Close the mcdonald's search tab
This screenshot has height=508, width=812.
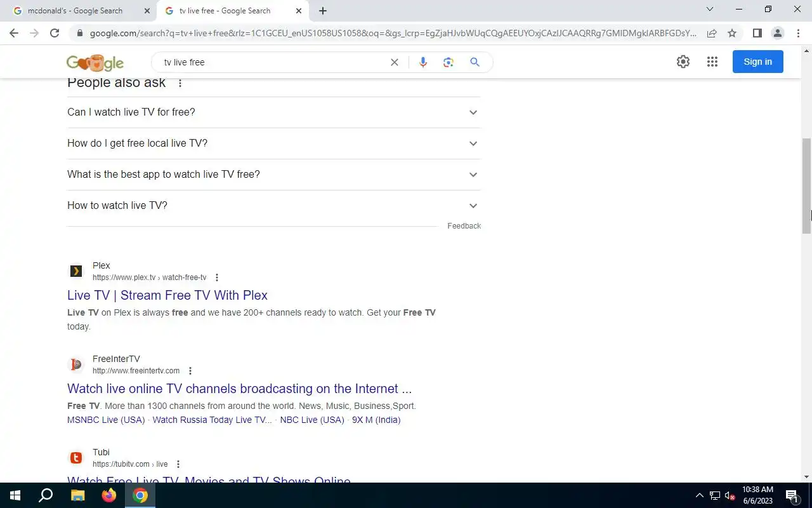click(147, 11)
